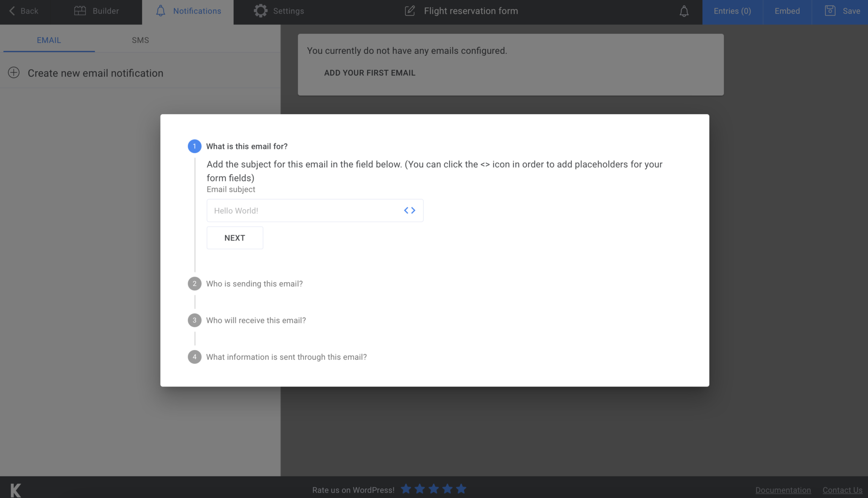Switch to the EMAIL tab
This screenshot has width=868, height=498.
click(x=49, y=40)
